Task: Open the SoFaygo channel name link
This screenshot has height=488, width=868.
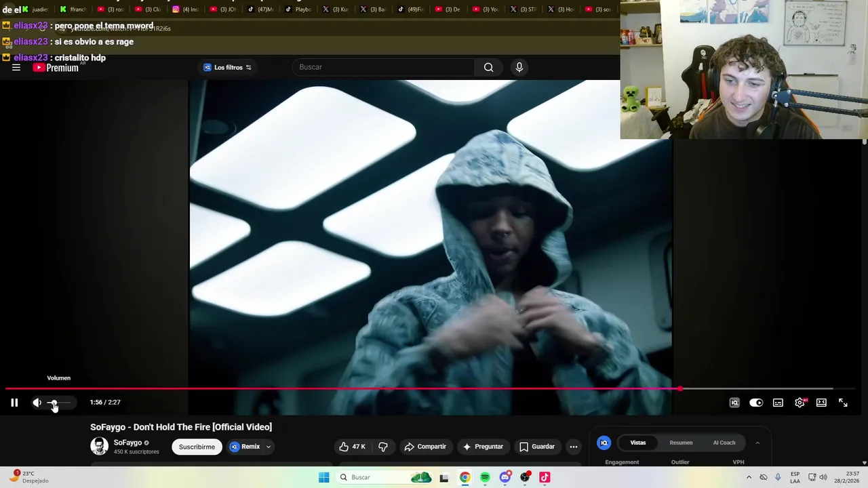Action: point(127,443)
